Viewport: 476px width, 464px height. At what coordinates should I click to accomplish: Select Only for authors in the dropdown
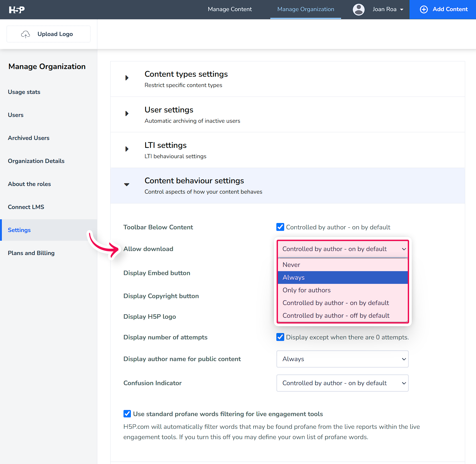(x=306, y=290)
